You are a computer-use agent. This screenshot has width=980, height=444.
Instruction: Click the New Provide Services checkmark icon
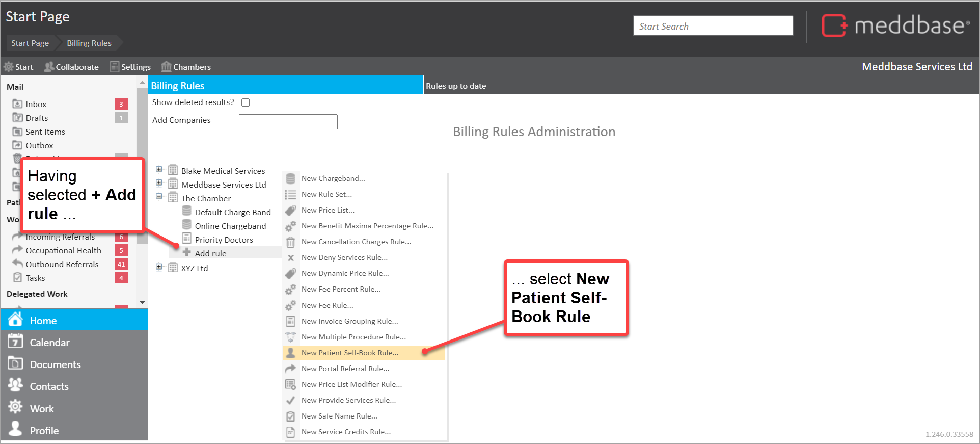(290, 400)
